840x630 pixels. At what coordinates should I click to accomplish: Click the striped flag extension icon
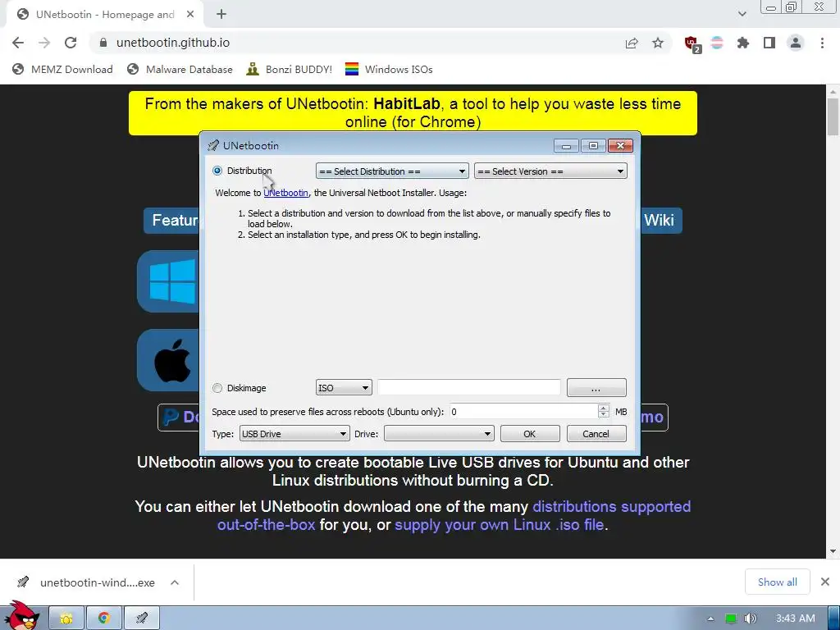pos(717,43)
